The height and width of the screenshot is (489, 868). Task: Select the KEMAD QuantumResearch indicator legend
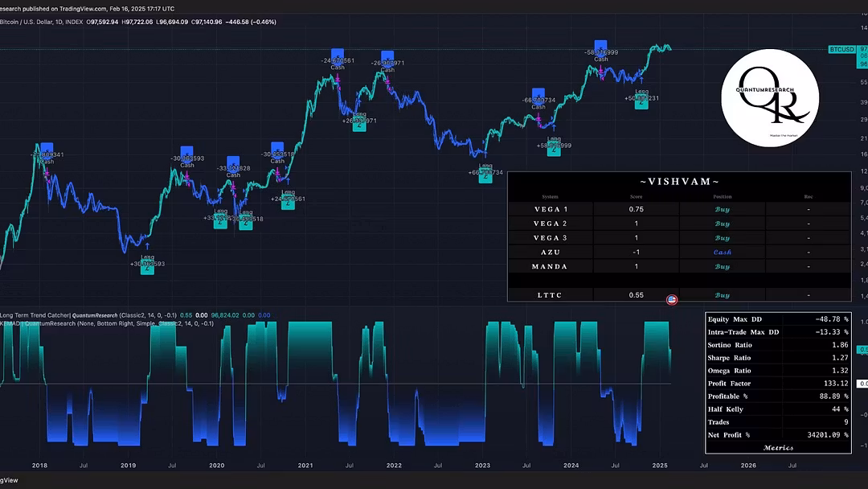point(40,323)
